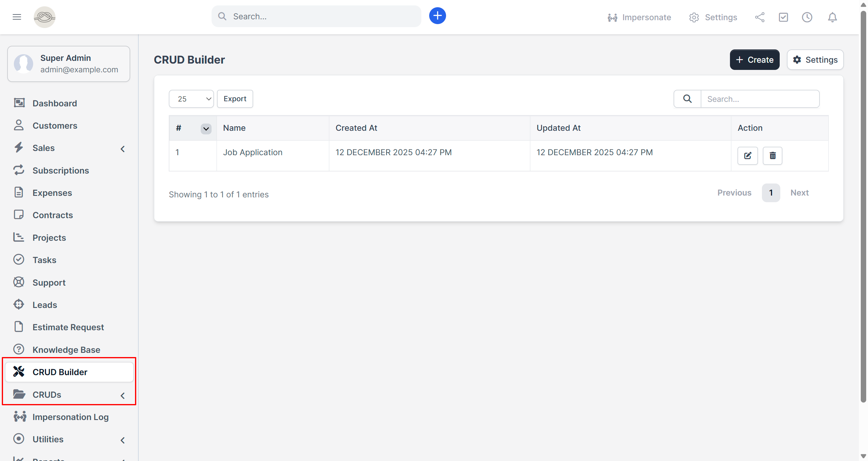The image size is (868, 461).
Task: Open Impersonation Log in the sidebar
Action: 70,417
